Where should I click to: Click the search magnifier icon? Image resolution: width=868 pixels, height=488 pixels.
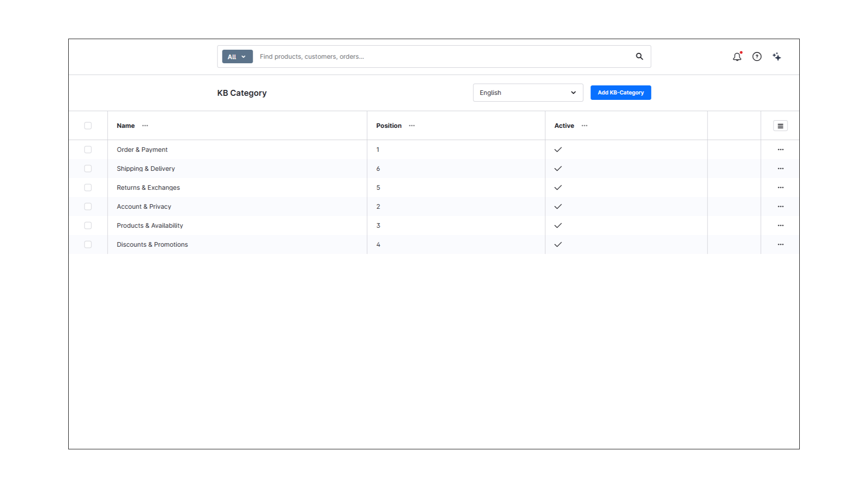(639, 56)
